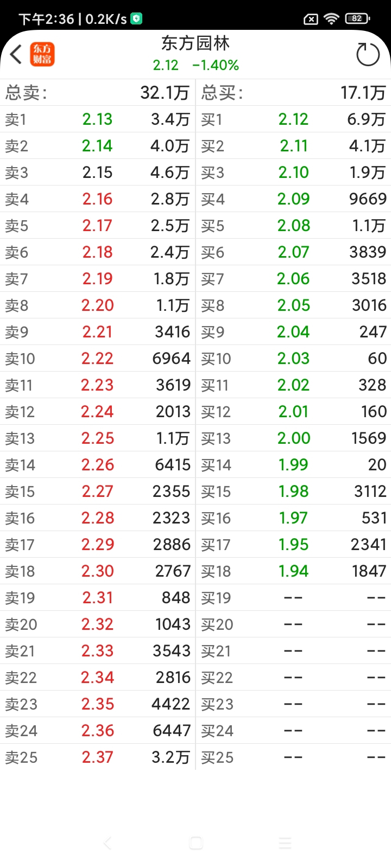
Task: Tap the 卖15 price 2.27
Action: point(98,492)
